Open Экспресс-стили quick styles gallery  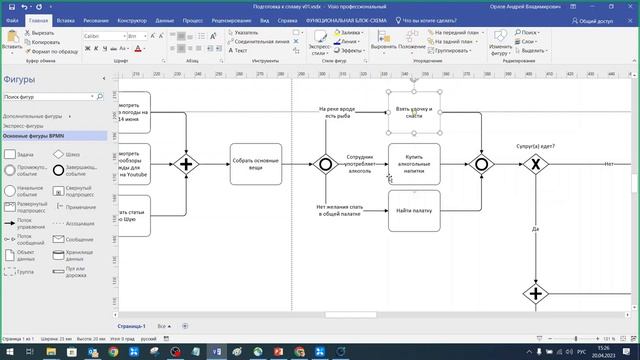pyautogui.click(x=320, y=42)
